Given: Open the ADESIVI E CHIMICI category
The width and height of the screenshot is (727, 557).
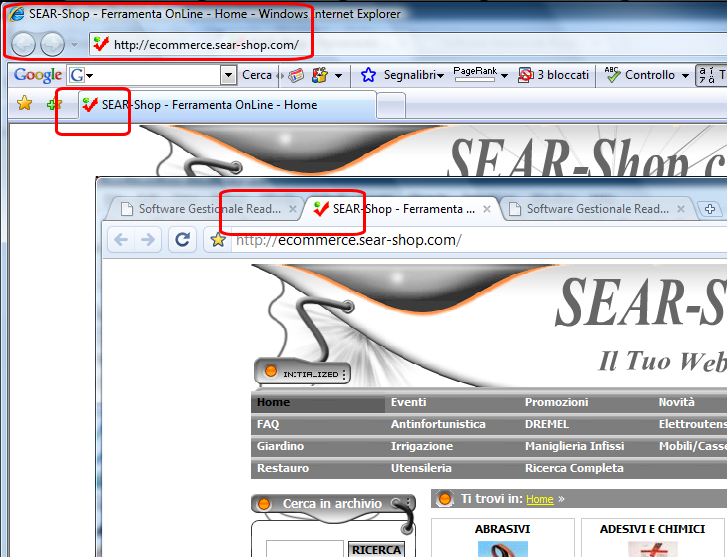Looking at the screenshot, I should (652, 529).
